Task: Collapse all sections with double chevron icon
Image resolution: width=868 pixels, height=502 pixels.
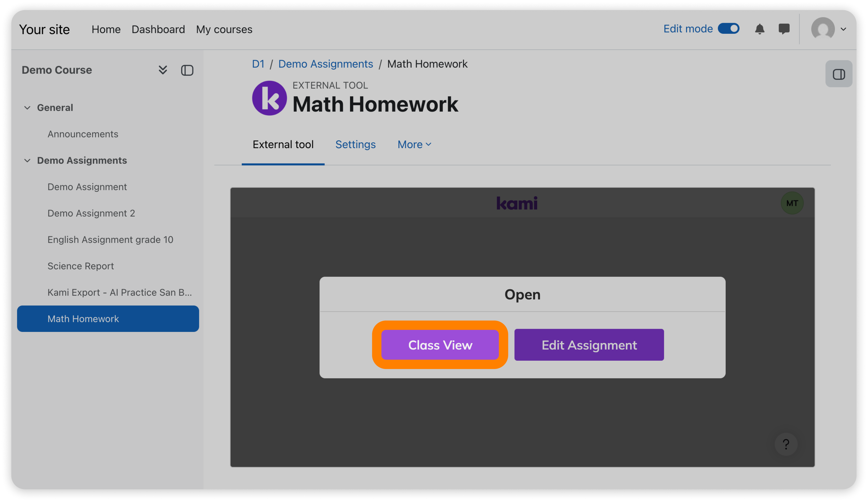Action: (x=163, y=70)
